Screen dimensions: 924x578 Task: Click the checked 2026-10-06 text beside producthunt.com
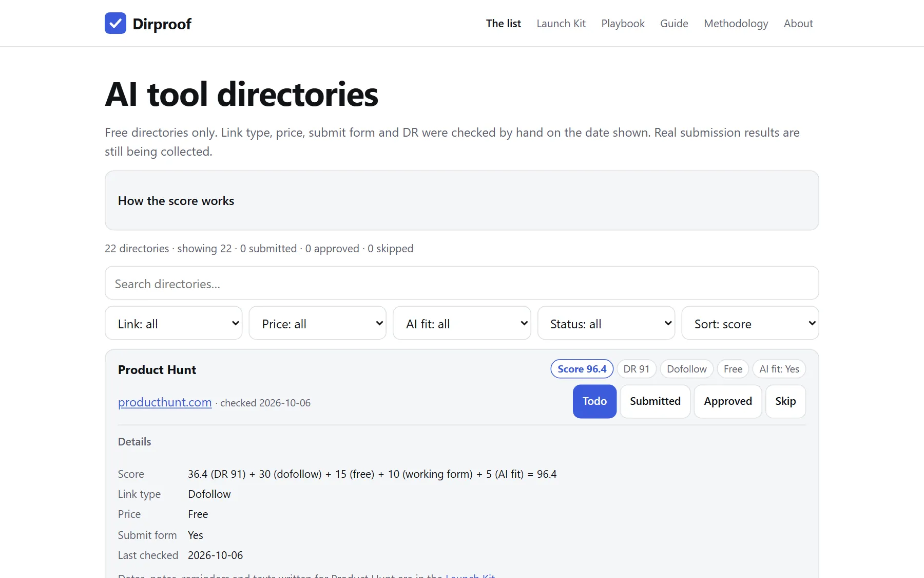[265, 403]
